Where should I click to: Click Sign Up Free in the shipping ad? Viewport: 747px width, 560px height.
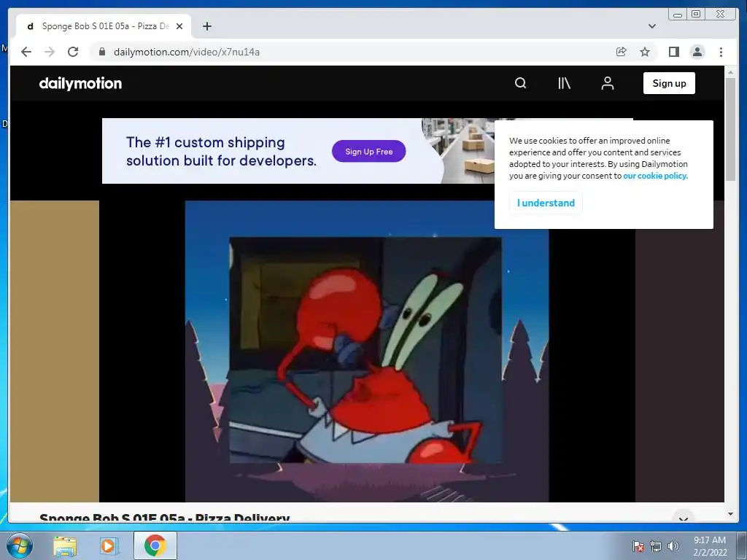pos(368,152)
